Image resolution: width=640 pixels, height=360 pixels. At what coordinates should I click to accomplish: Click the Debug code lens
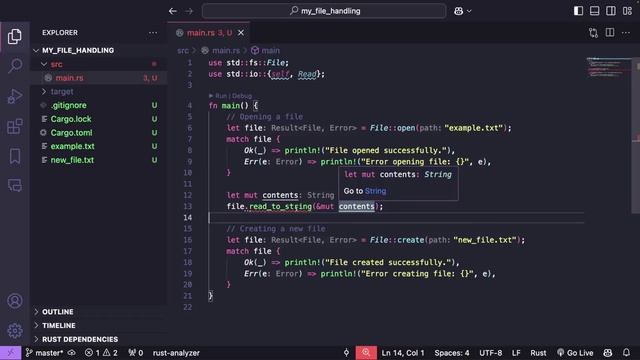242,96
